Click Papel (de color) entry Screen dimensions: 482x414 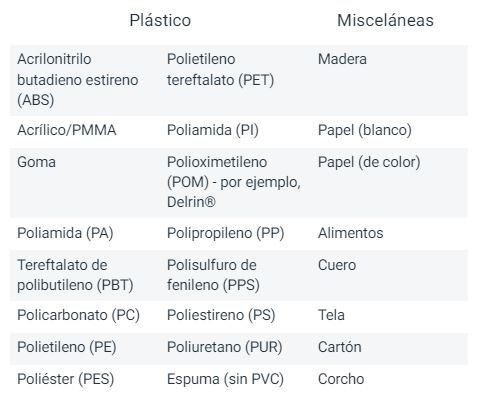369,162
